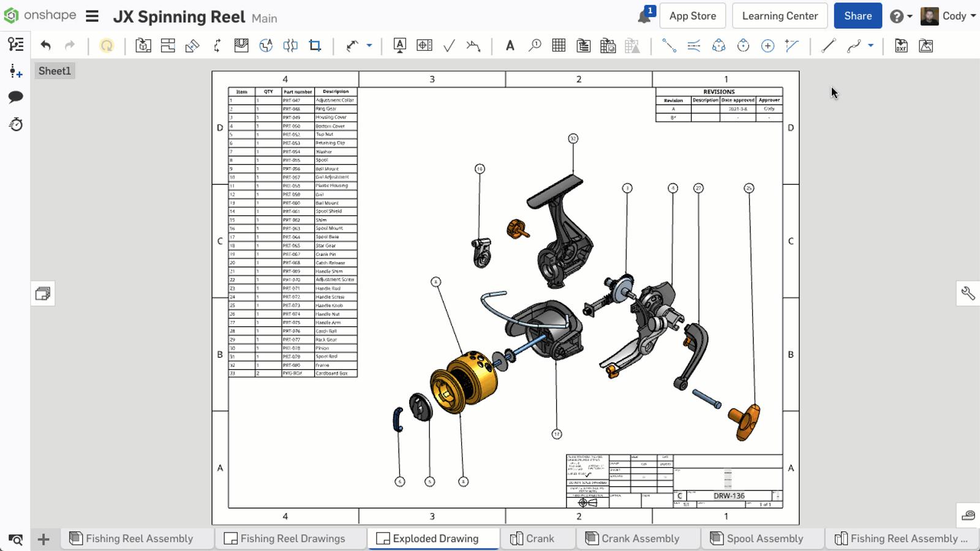
Task: Select the Note text tool
Action: [x=510, y=45]
